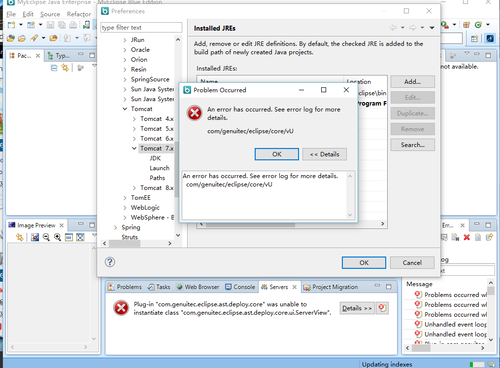This screenshot has height=368, width=500.
Task: Expand the Tomcat 8.x node
Action: (134, 188)
